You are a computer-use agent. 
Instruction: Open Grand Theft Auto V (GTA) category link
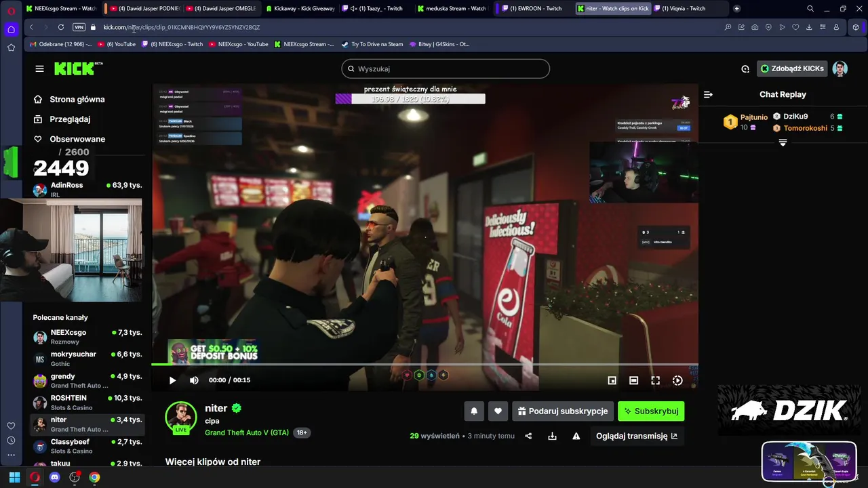pyautogui.click(x=247, y=432)
